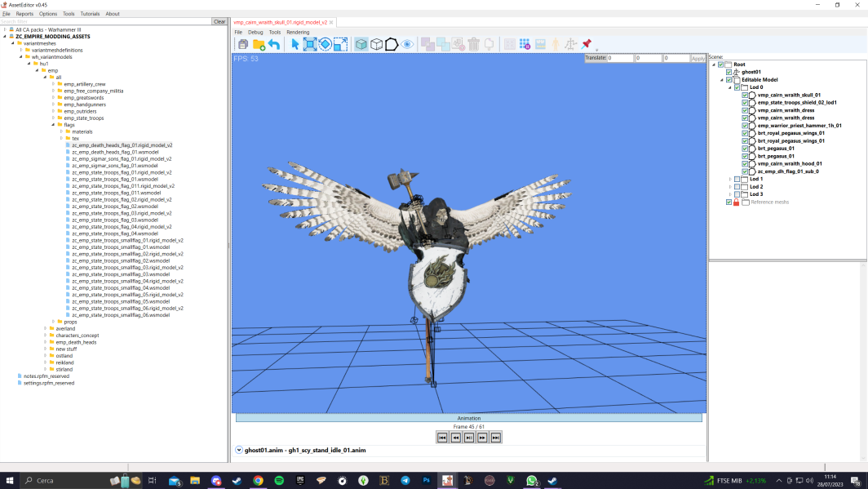Expand the emp_state_troops folder
Screen dimensions: 868x489
coord(54,118)
